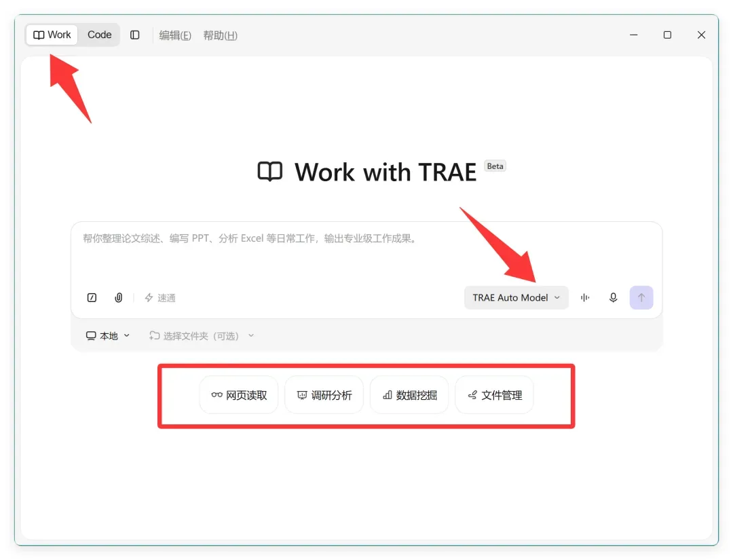
Task: Click the slash command icon in input box
Action: click(x=92, y=298)
